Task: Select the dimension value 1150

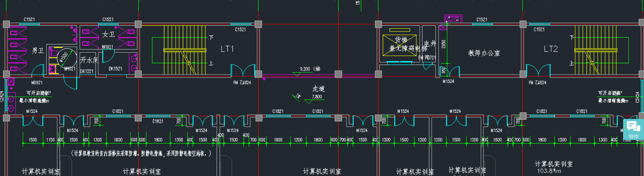Action: (x=50, y=140)
